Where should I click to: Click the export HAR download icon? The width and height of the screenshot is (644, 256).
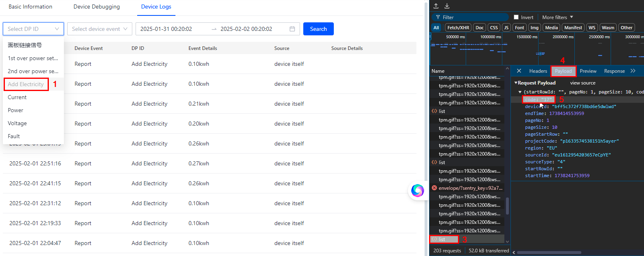(x=447, y=6)
